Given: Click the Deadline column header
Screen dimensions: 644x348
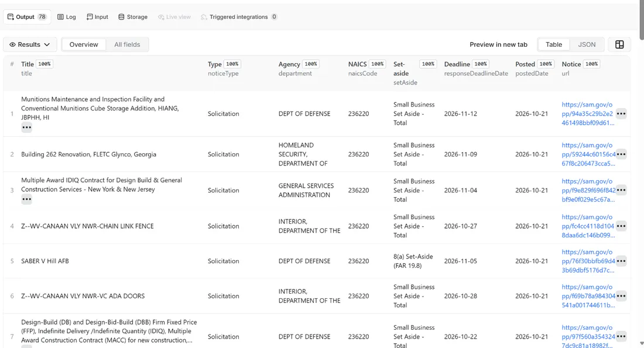Looking at the screenshot, I should click(x=457, y=64).
